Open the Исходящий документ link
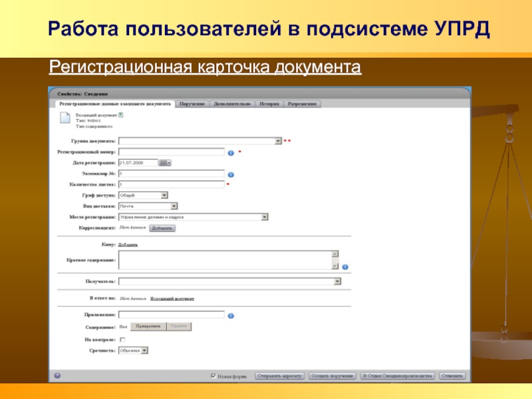Image resolution: width=532 pixels, height=399 pixels. [x=172, y=299]
